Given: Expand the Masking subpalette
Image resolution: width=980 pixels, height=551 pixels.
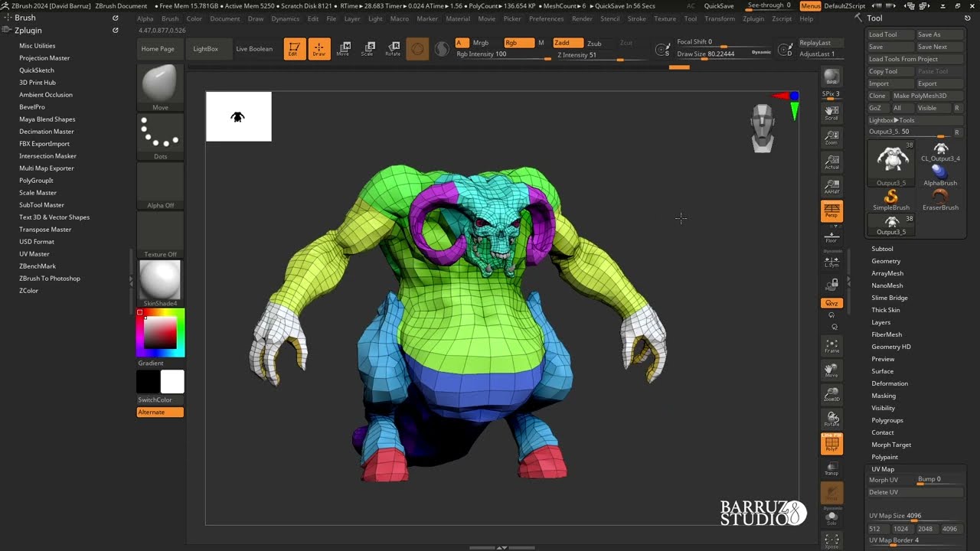Looking at the screenshot, I should tap(884, 396).
